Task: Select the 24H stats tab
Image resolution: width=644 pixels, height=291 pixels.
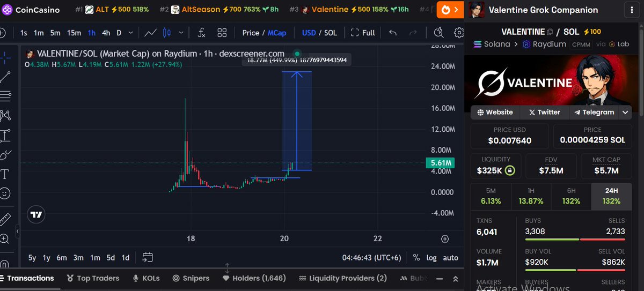Action: [x=611, y=196]
